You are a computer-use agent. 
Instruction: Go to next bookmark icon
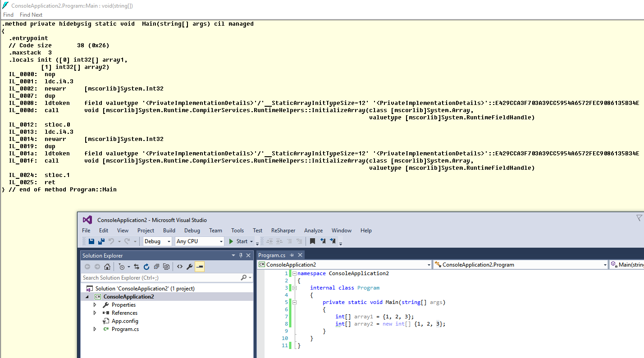(x=333, y=241)
